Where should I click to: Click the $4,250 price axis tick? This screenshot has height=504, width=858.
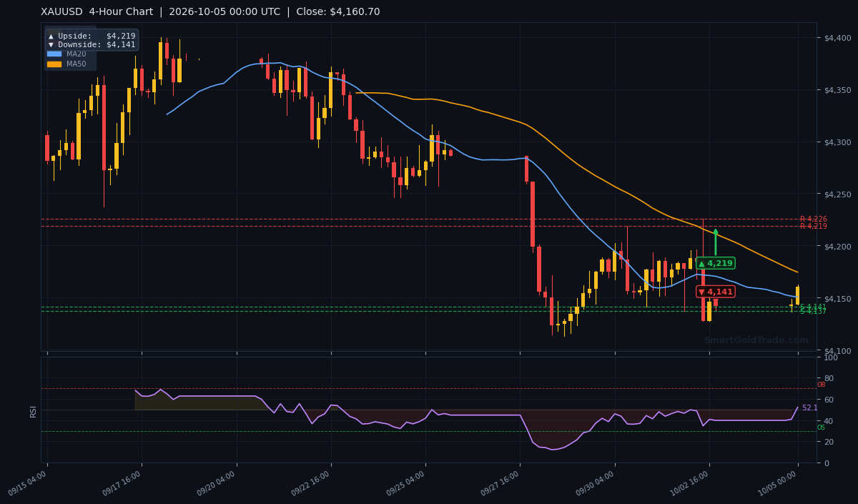point(838,194)
